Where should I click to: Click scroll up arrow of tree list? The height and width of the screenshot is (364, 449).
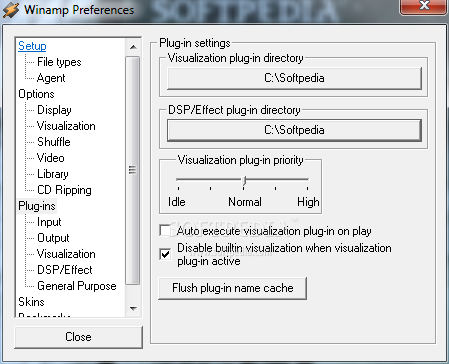[133, 47]
